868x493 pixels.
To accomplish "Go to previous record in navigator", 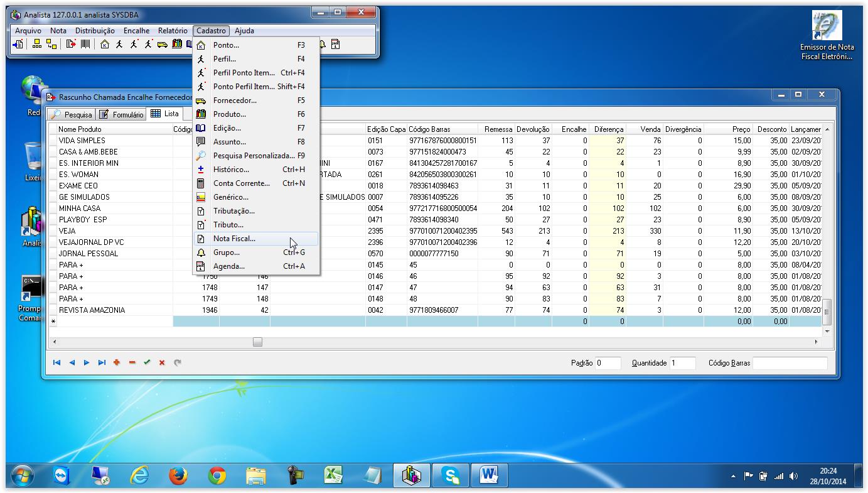I will pos(72,362).
